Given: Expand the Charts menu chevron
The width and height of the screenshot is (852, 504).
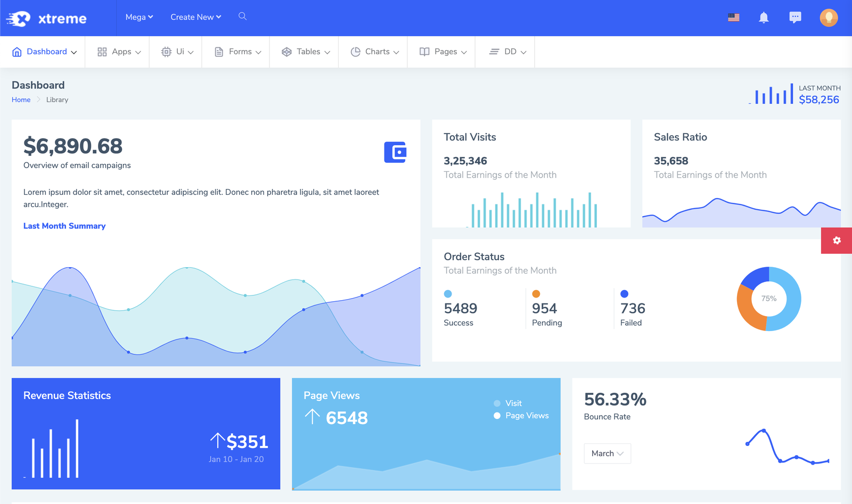Looking at the screenshot, I should click(396, 52).
